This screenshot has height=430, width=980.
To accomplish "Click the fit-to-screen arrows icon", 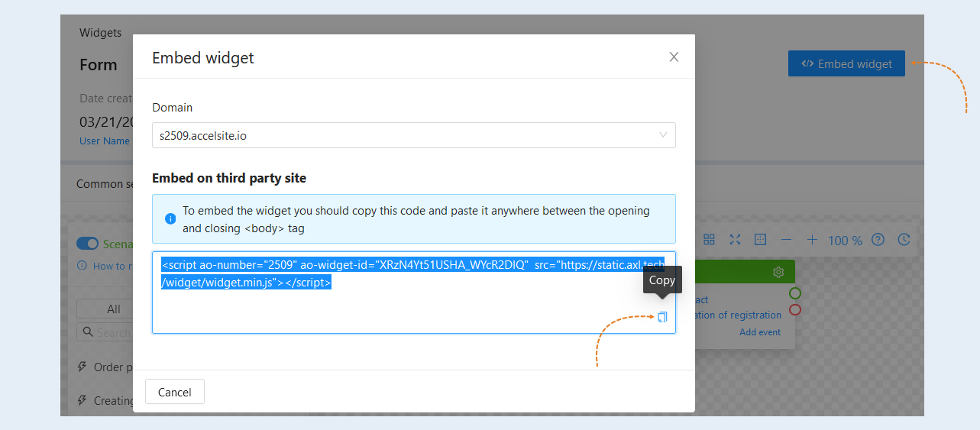I will (735, 240).
